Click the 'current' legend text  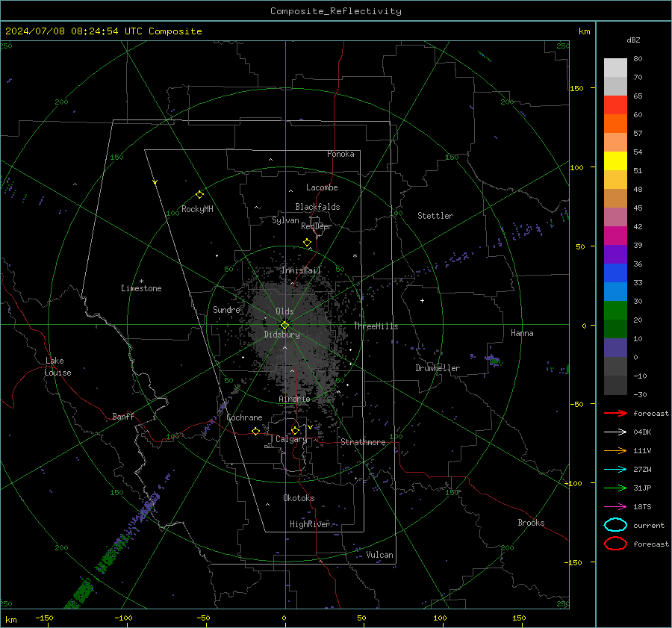[x=649, y=525]
